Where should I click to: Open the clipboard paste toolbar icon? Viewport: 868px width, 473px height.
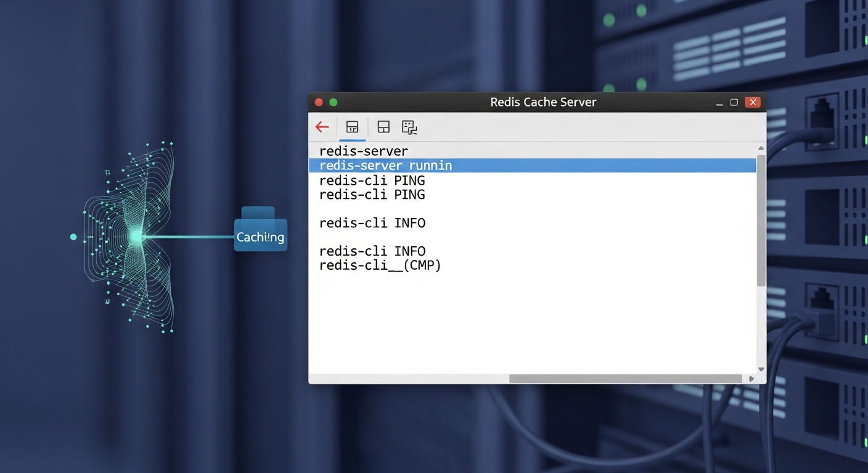pyautogui.click(x=409, y=126)
